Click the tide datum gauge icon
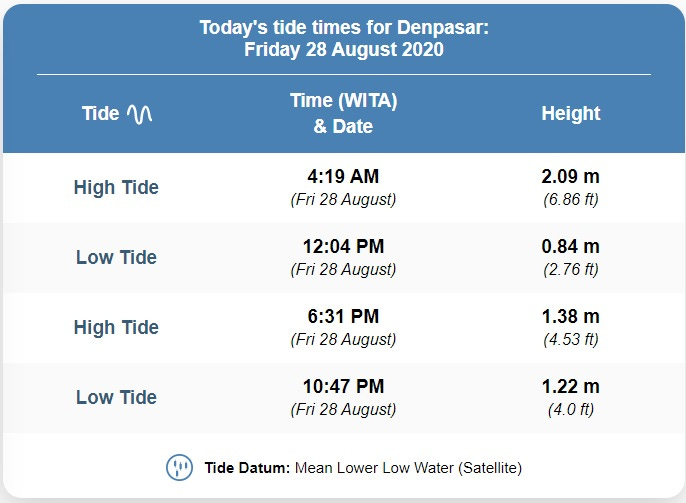Viewport: 686px width, 503px height. coord(179,468)
